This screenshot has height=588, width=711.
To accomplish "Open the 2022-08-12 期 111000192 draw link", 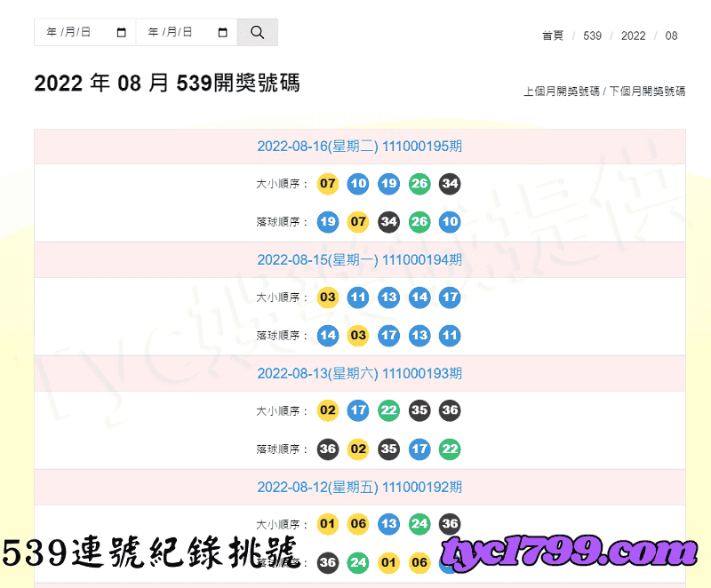I will pyautogui.click(x=360, y=488).
